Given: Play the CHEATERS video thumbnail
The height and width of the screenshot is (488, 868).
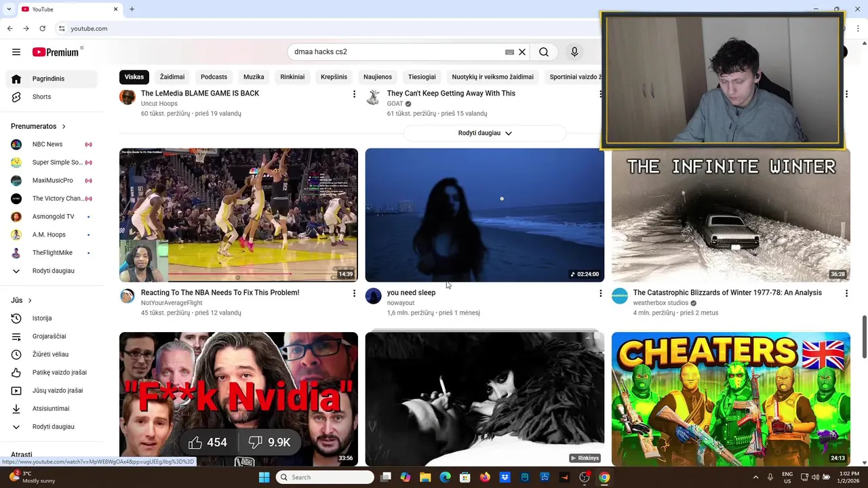Looking at the screenshot, I should (x=731, y=399).
